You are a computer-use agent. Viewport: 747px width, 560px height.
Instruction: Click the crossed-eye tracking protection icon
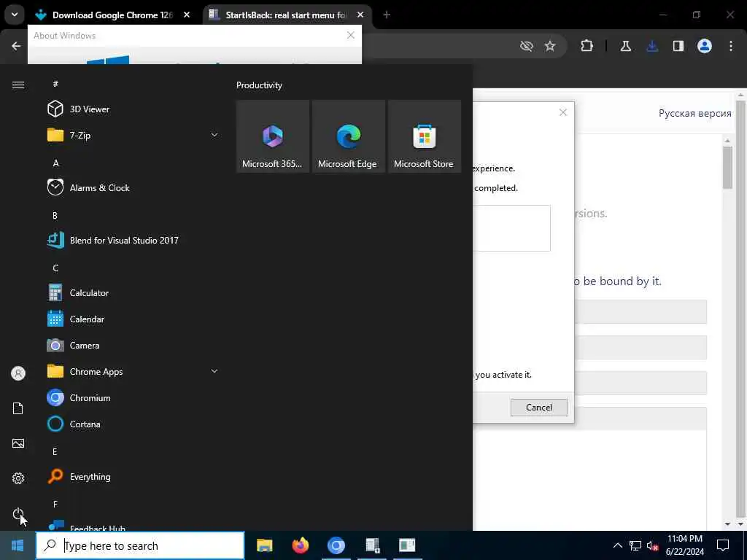coord(527,46)
